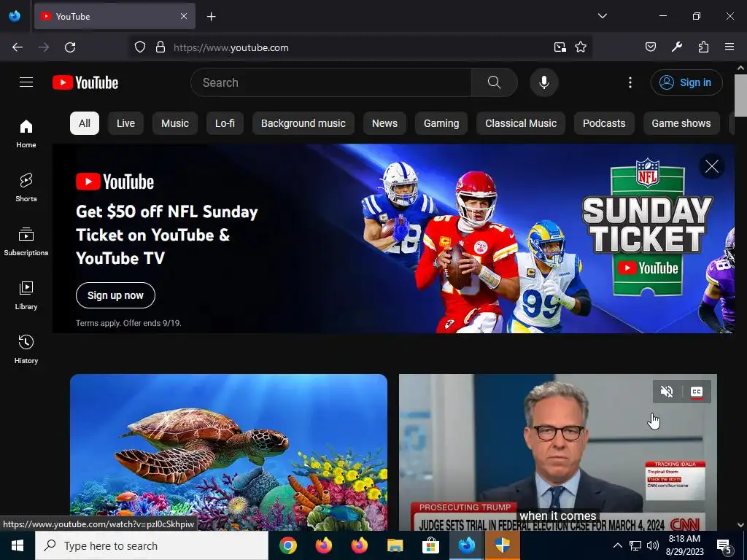Screen dimensions: 747x560
Task: Open the volume control in the system tray
Action: 653,545
